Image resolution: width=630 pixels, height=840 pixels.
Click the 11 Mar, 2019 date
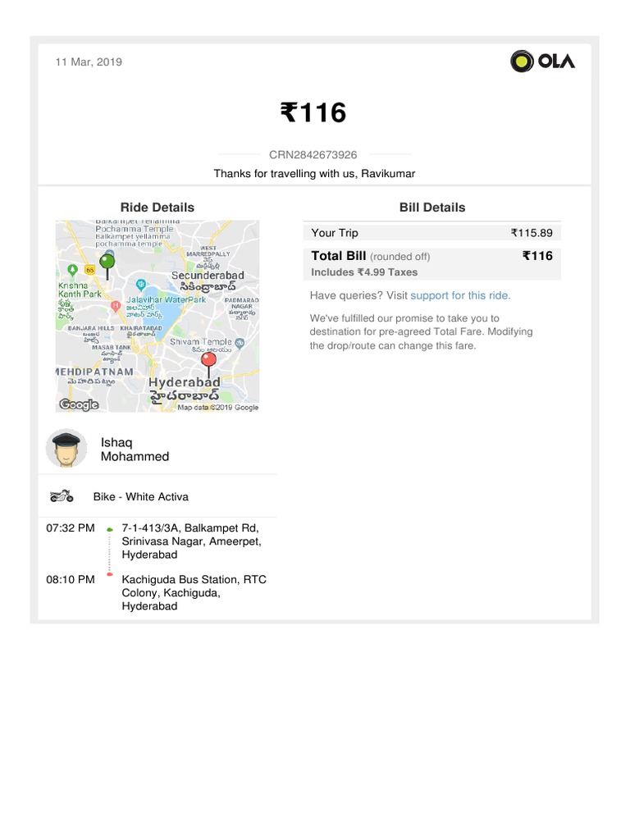tap(89, 62)
